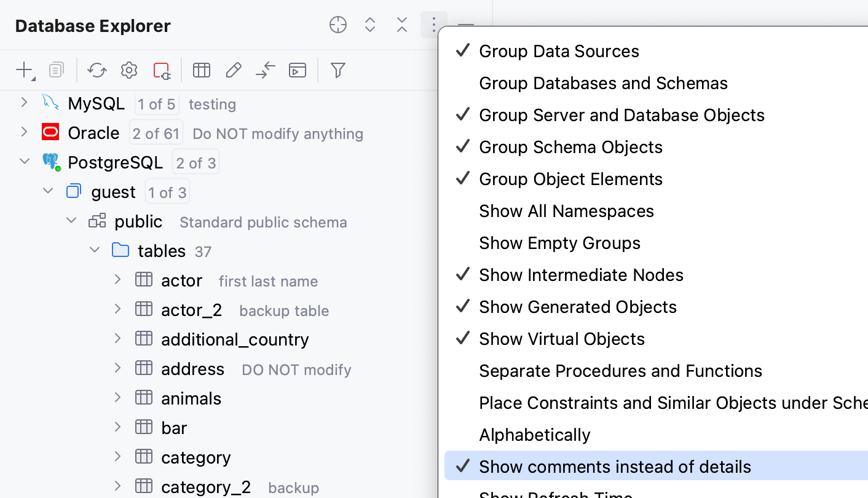
Task: Click the Select Opened File target icon
Action: point(338,25)
